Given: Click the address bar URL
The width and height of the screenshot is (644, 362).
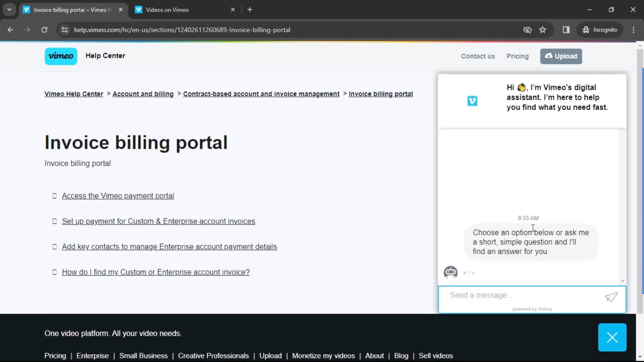Looking at the screenshot, I should [182, 30].
